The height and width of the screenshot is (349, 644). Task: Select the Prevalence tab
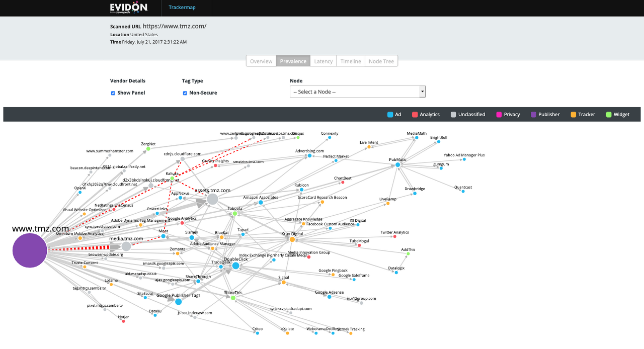tap(293, 61)
